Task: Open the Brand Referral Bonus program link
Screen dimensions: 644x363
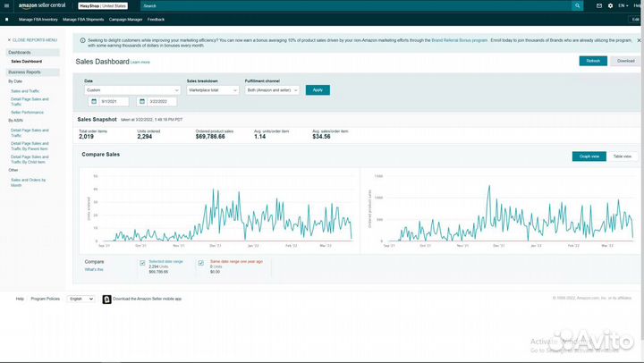Action: point(460,41)
